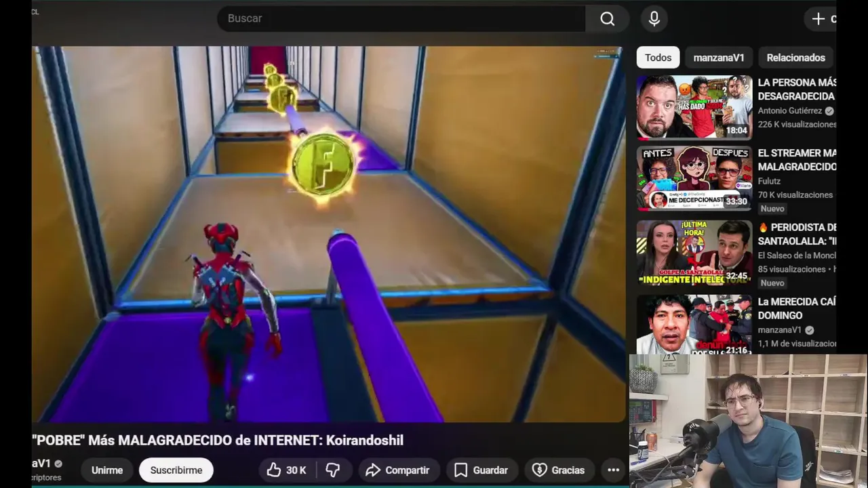Click the Gracias button
Screen dimensions: 868x488
pyautogui.click(x=558, y=470)
